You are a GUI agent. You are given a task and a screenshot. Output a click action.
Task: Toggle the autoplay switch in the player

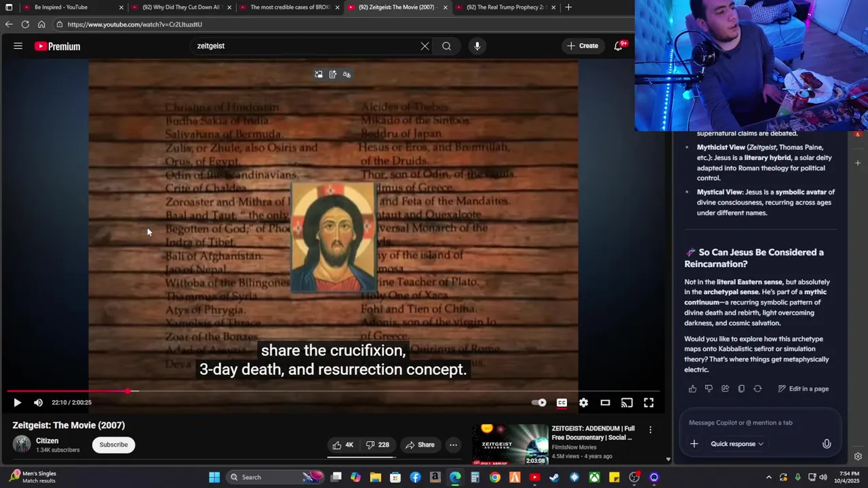(539, 403)
